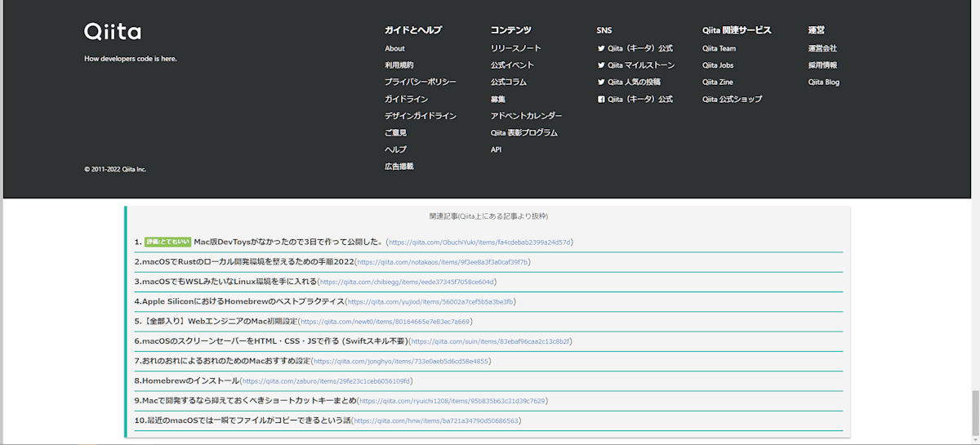Click the 関連記事 list heading text

pos(488,216)
